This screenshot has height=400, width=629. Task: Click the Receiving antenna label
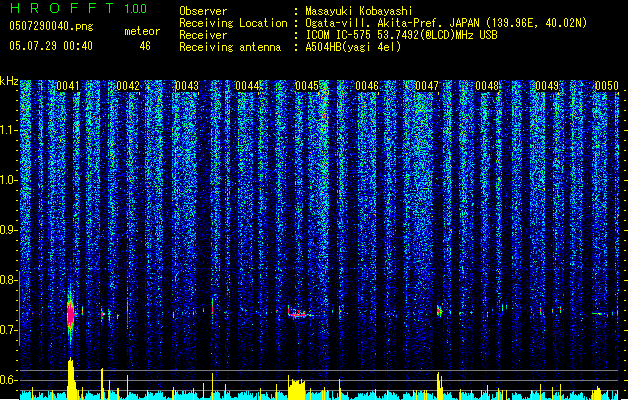click(230, 47)
